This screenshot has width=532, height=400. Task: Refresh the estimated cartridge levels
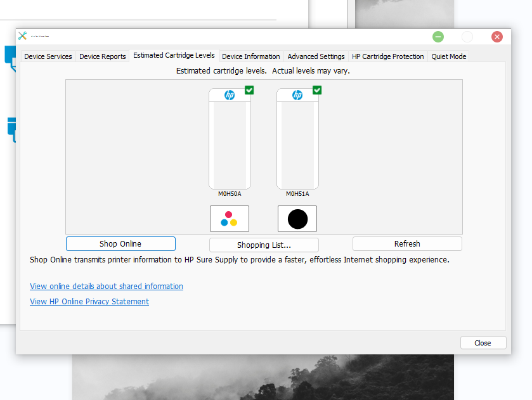407,243
